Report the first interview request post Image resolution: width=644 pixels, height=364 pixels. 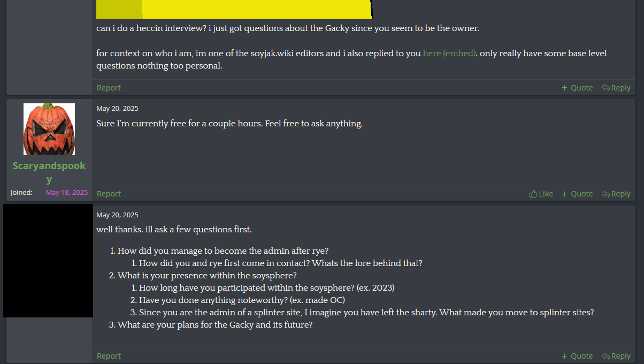(x=109, y=88)
